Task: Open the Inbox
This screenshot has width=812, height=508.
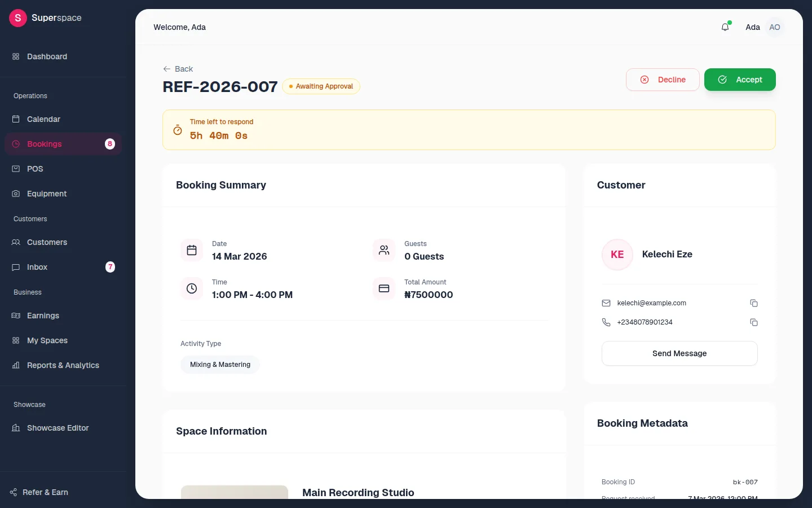Action: (x=63, y=267)
